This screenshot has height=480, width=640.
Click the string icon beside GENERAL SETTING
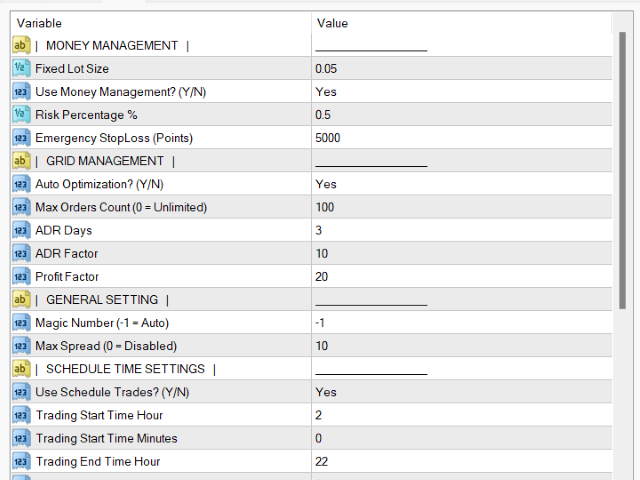(x=21, y=300)
